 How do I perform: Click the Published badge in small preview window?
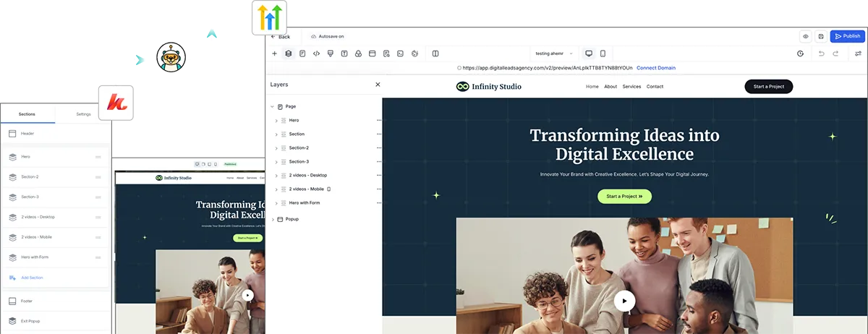[230, 164]
